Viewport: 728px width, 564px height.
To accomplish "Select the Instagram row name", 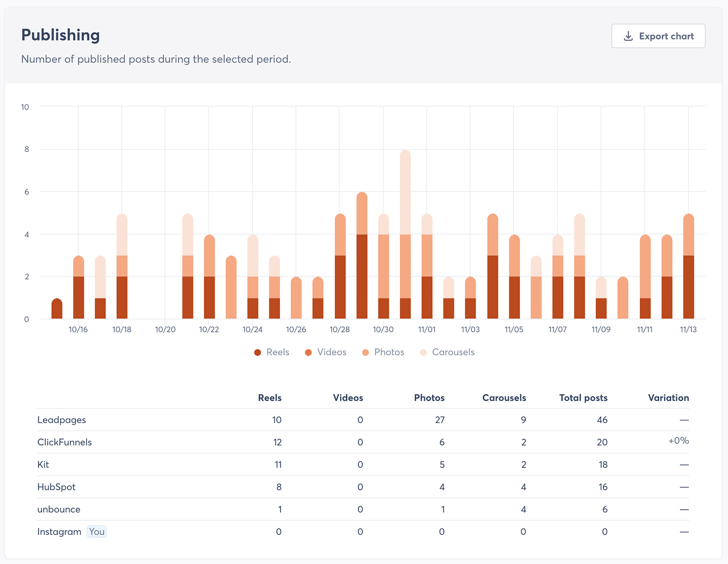I will point(59,532).
